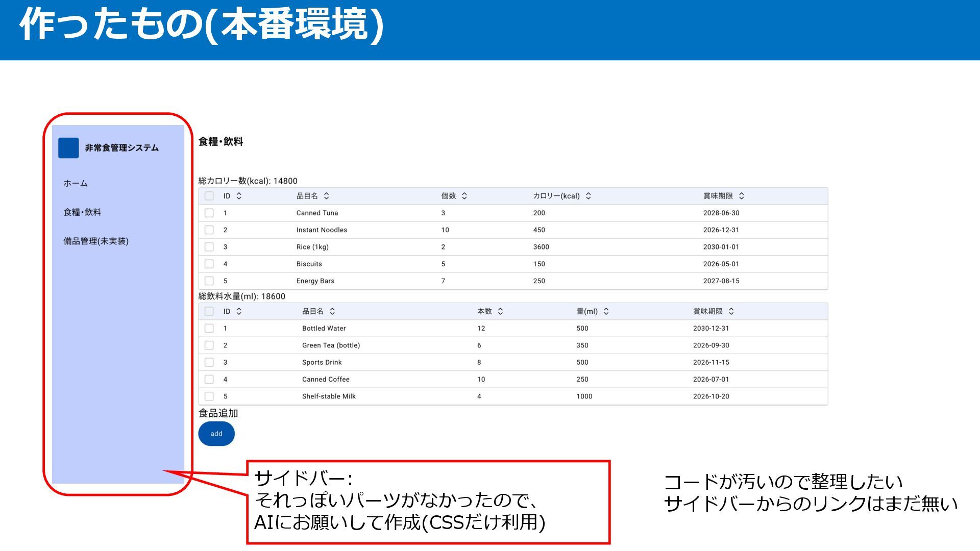Go to 食糧・飲料 sidebar item
The height and width of the screenshot is (551, 980).
82,212
